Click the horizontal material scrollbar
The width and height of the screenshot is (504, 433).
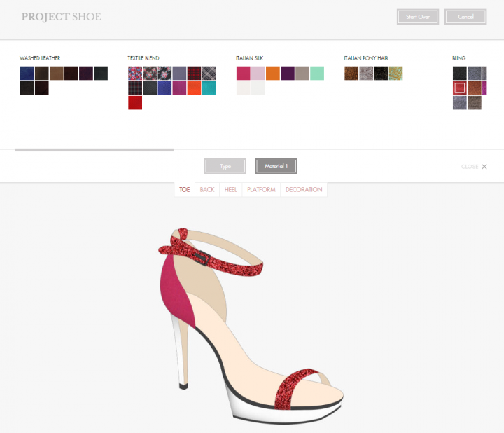[94, 150]
